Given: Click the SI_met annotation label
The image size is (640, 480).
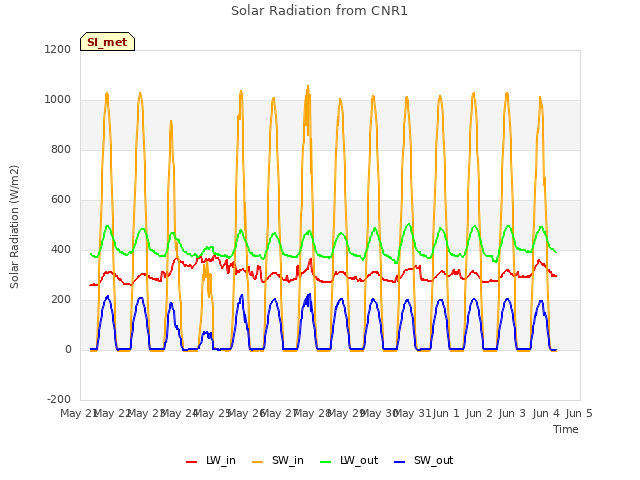Looking at the screenshot, I should pyautogui.click(x=107, y=42).
